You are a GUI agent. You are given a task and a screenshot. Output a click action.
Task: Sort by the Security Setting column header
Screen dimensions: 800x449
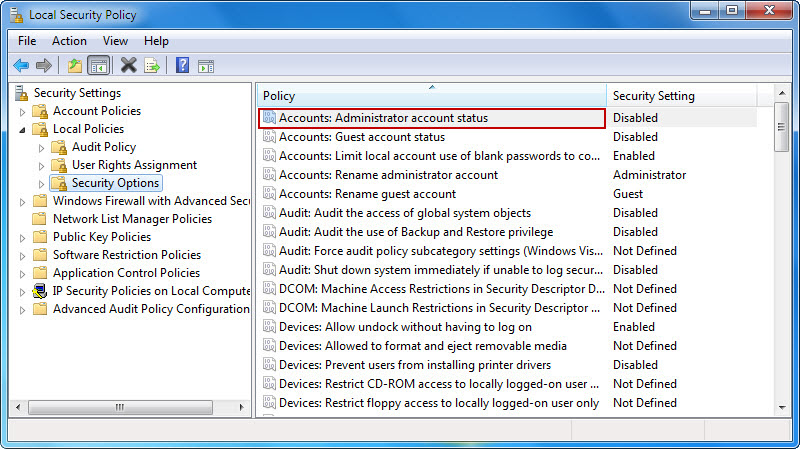pyautogui.click(x=680, y=96)
